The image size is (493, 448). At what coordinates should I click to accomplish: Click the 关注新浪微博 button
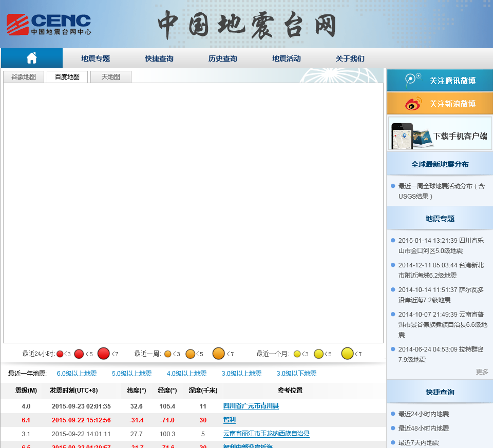(440, 103)
